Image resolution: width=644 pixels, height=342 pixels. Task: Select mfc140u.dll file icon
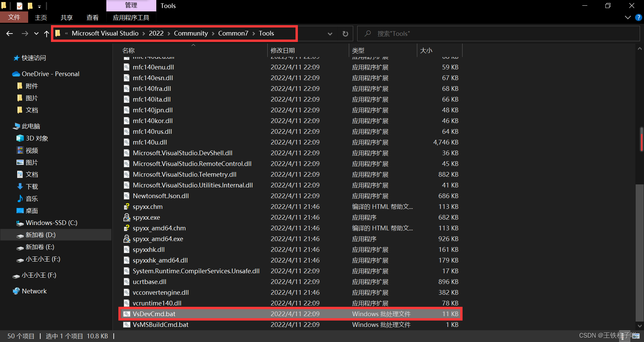126,142
